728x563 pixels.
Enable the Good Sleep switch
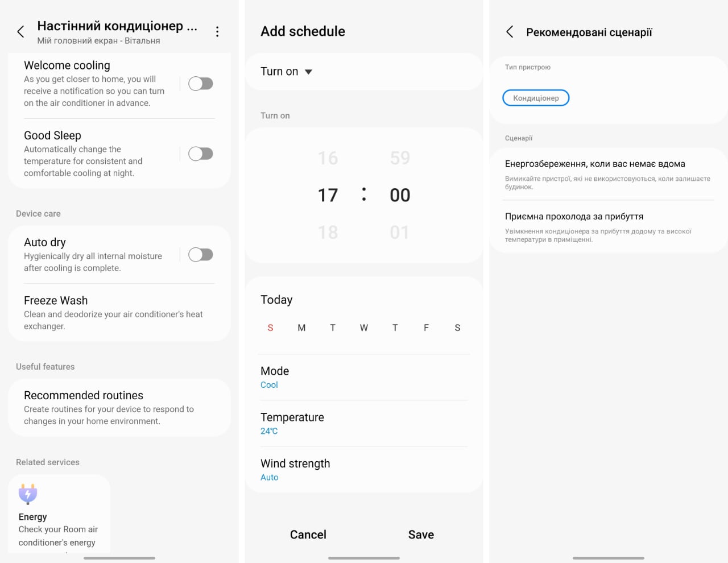201,154
